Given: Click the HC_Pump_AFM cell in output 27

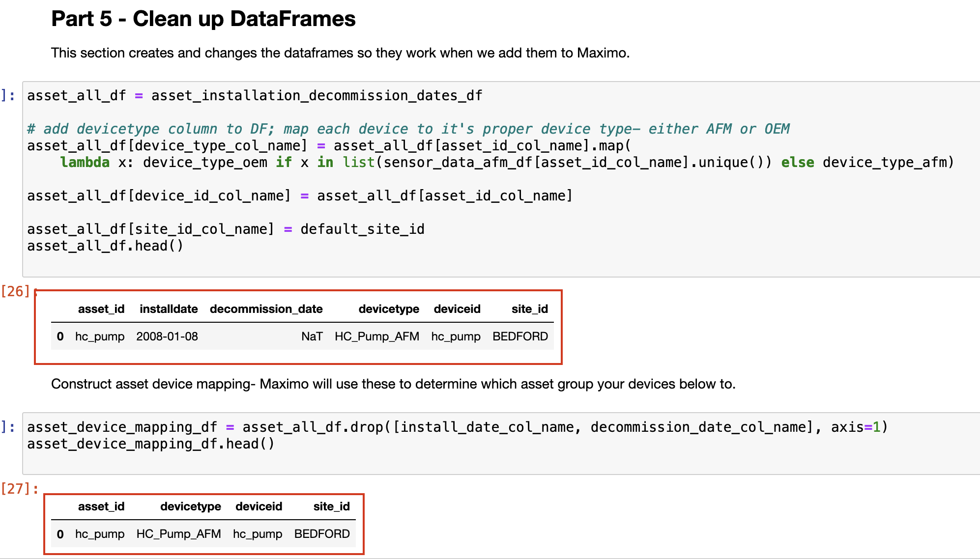Looking at the screenshot, I should (179, 534).
